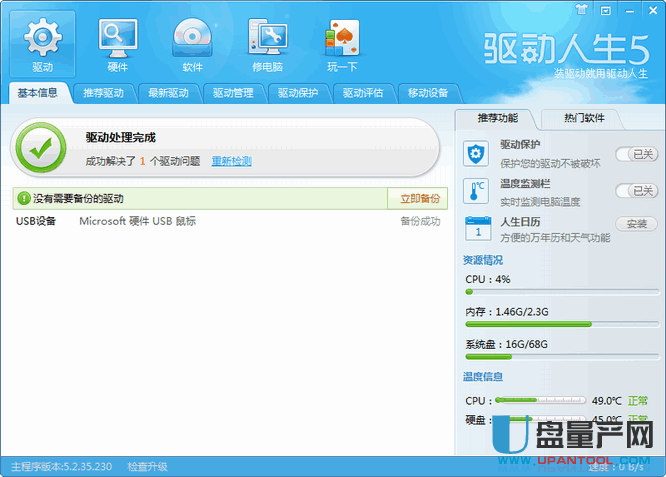Viewport: 666px width, 477px height.
Task: Select the 推荐功能 side tab
Action: point(497,119)
